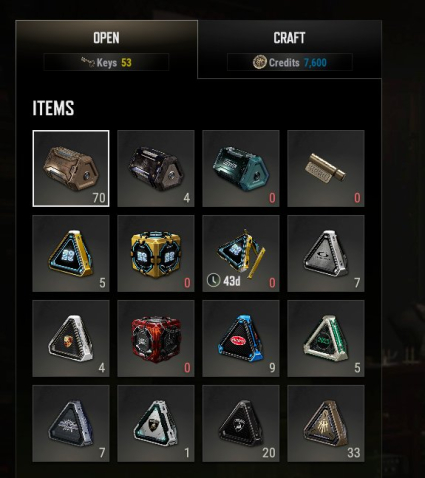Select the open gold crate with 43d timer
The width and height of the screenshot is (425, 478).
coord(241,253)
